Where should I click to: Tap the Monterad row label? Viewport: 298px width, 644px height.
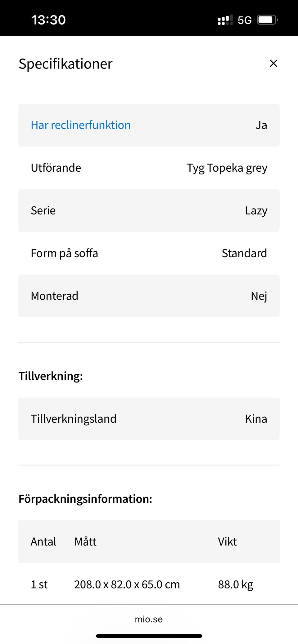click(x=55, y=296)
